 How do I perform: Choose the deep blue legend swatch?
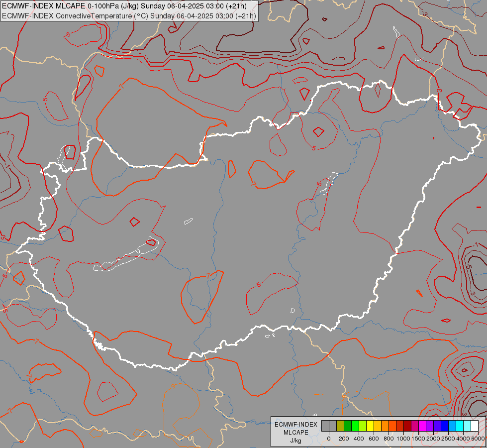click(x=445, y=426)
